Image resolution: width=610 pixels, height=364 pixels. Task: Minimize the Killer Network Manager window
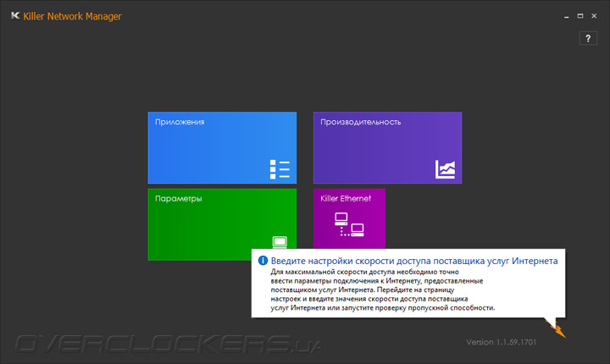(x=567, y=16)
